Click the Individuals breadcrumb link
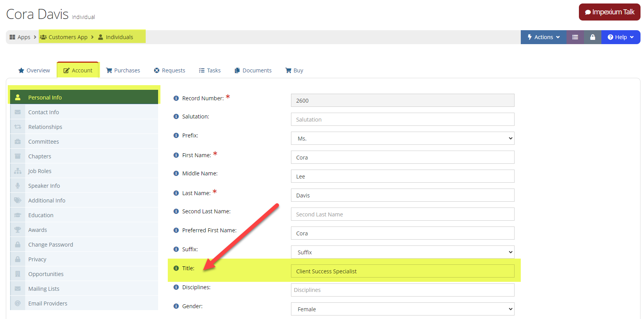Screen dimensions: 644x319 119,37
